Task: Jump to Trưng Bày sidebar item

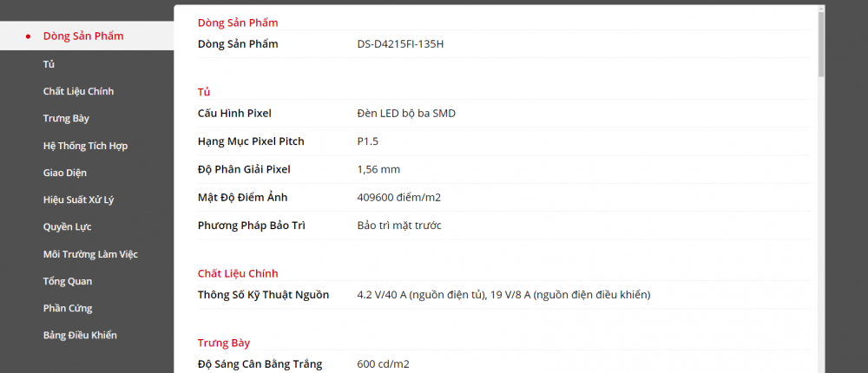Action: pyautogui.click(x=66, y=118)
